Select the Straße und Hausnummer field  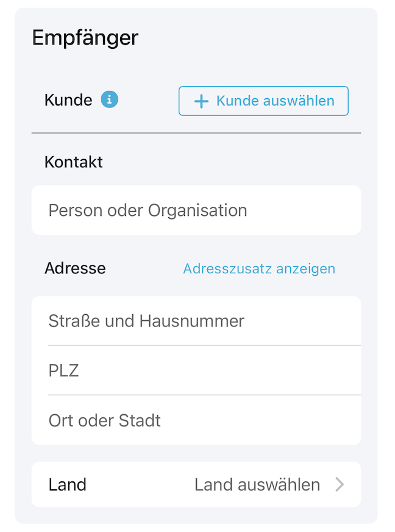(196, 321)
